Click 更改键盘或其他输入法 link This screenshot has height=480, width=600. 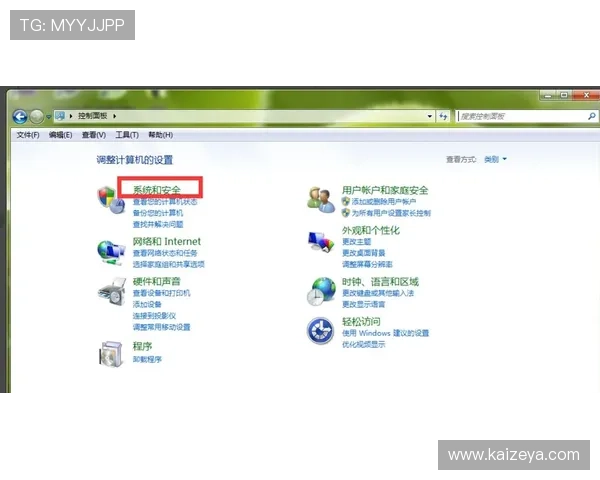coord(378,293)
